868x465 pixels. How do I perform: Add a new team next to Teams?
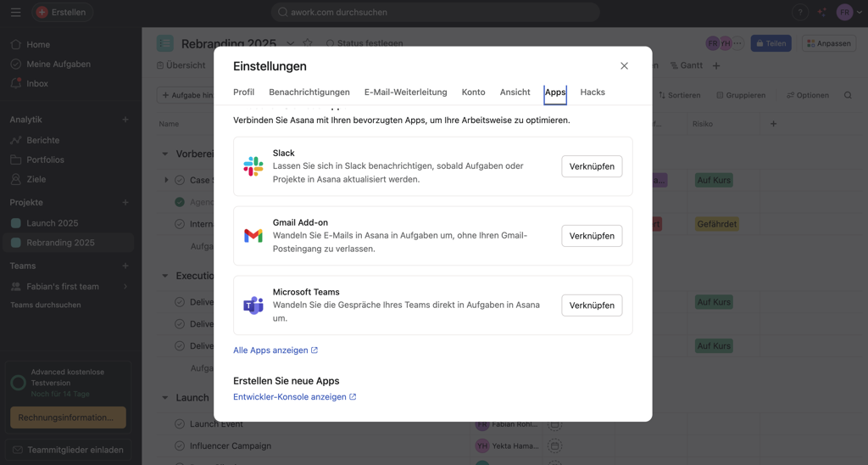coord(125,266)
